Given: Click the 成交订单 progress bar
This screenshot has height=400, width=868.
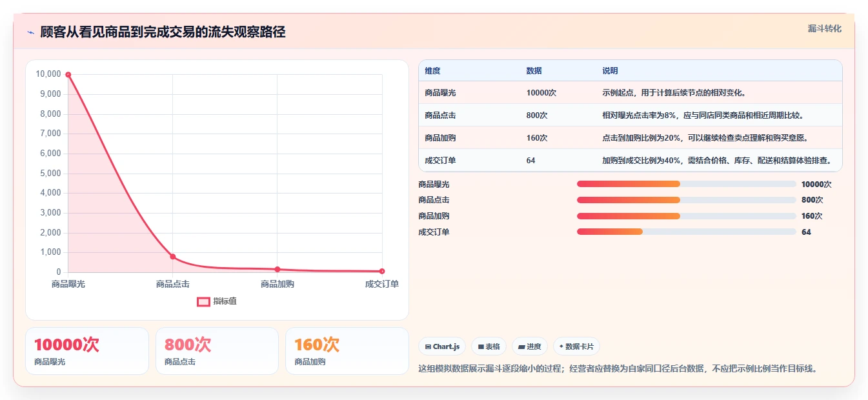Looking at the screenshot, I should click(x=686, y=232).
